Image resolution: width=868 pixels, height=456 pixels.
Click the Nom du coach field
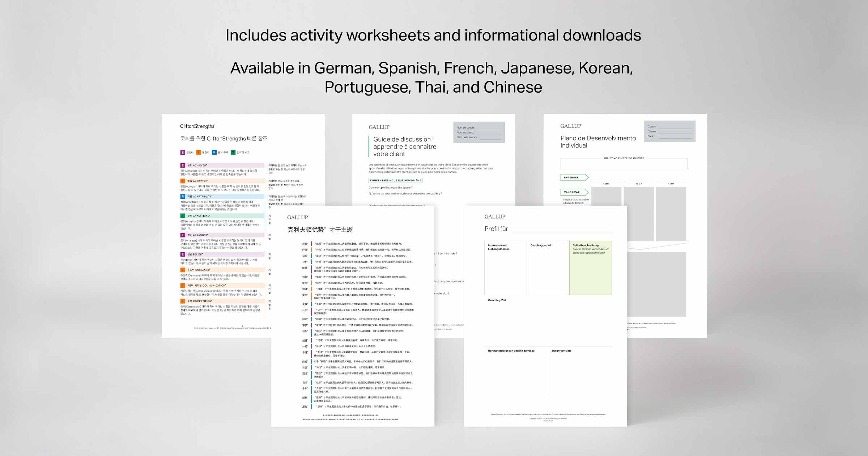click(x=479, y=128)
